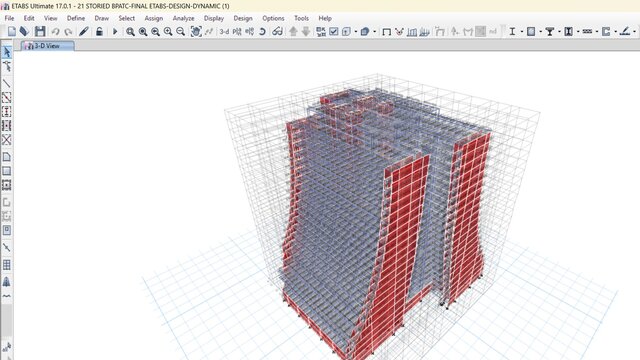Open the Analyze menu
This screenshot has height=360, width=640.
[x=183, y=18]
